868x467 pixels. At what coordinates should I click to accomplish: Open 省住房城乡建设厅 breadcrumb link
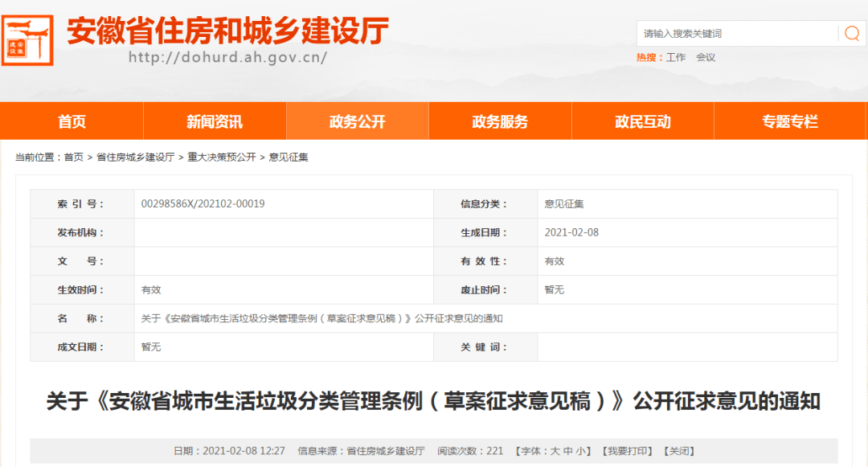coord(136,158)
